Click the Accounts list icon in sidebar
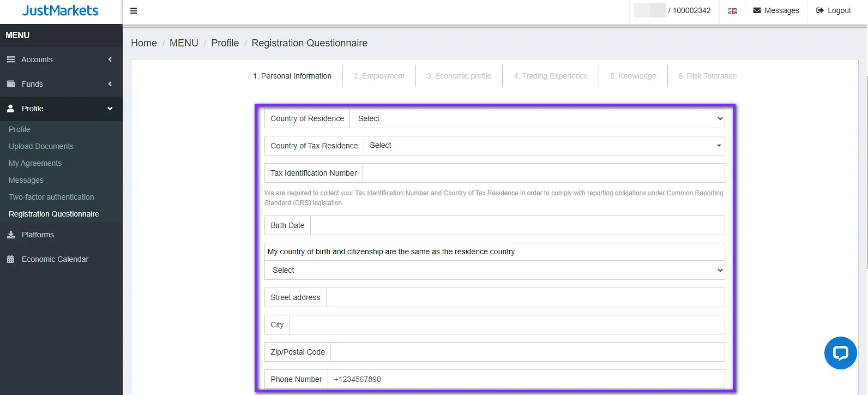Image resolution: width=868 pixels, height=395 pixels. point(11,59)
